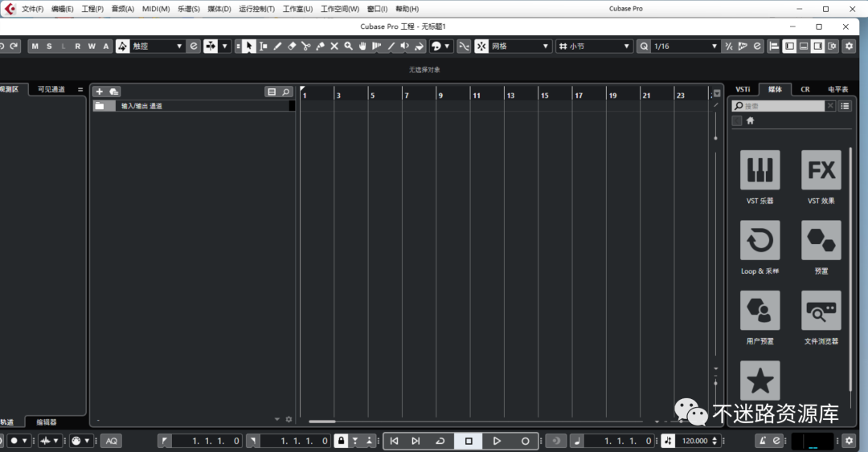Open the Favorites star tile
Image resolution: width=868 pixels, height=452 pixels.
tap(759, 381)
